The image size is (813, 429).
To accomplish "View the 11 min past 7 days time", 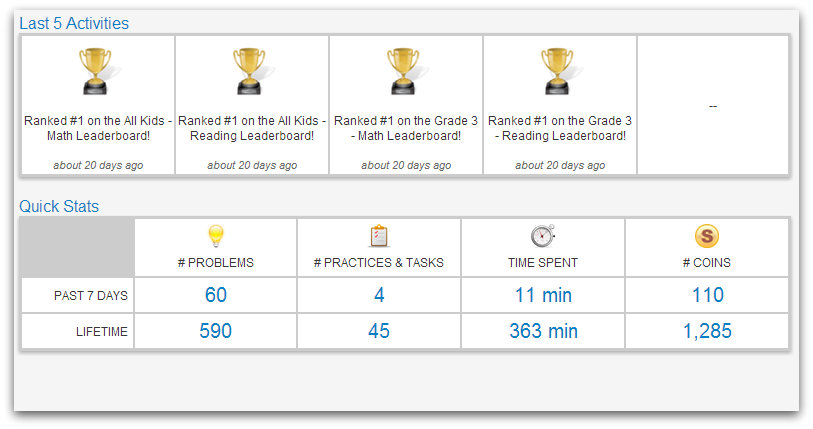I will [543, 295].
